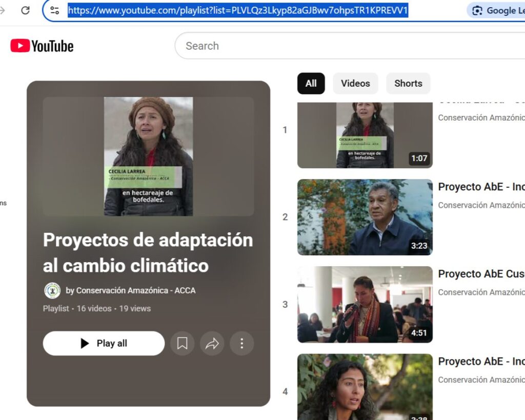Viewport: 525px width, 420px height.
Task: Select the Videos filter chip
Action: click(355, 84)
